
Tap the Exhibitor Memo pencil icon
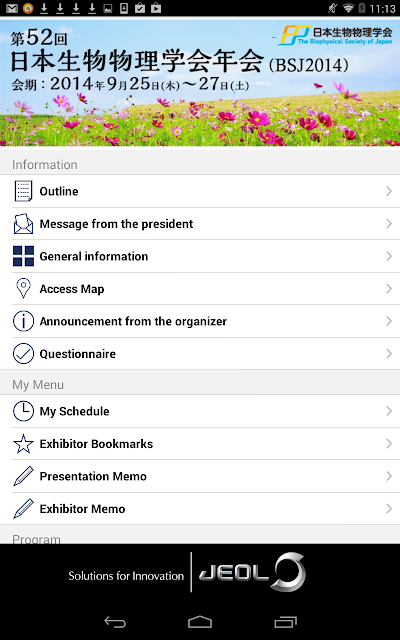(23, 509)
